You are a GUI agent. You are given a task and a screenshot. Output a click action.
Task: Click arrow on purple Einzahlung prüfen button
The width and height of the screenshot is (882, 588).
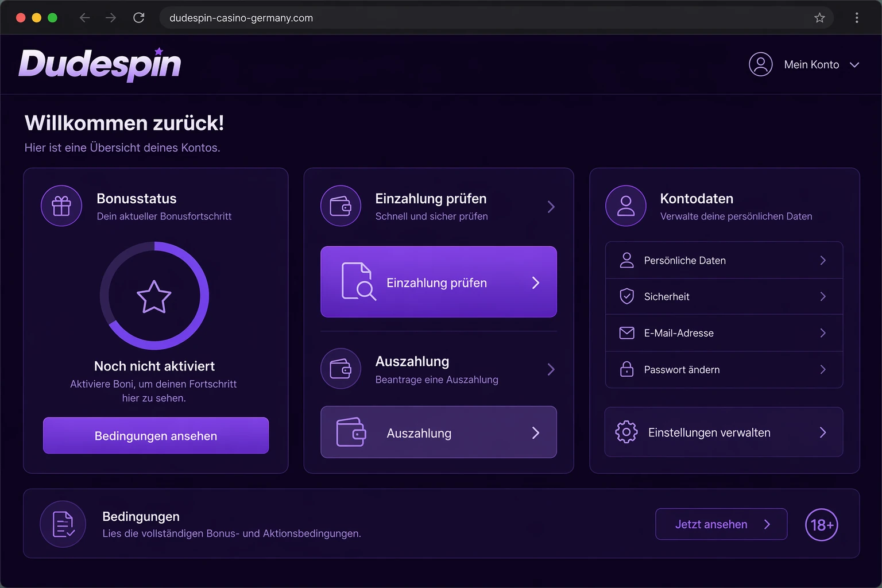(536, 283)
